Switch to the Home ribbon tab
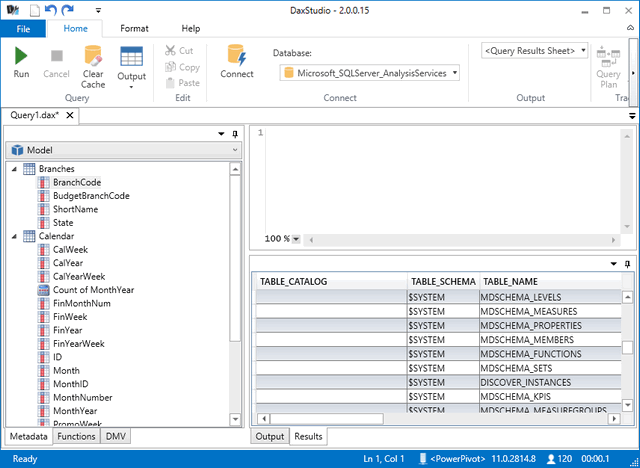The width and height of the screenshot is (640, 468). click(x=76, y=29)
